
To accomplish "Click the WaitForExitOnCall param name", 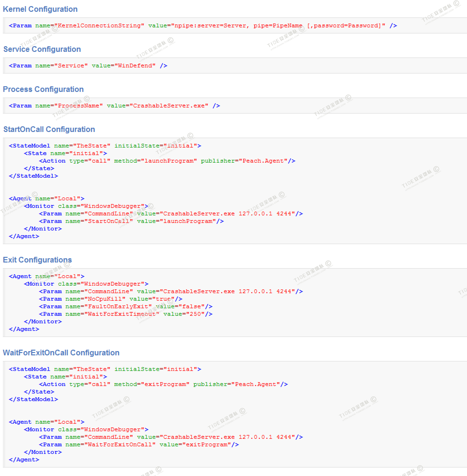I will [x=120, y=445].
